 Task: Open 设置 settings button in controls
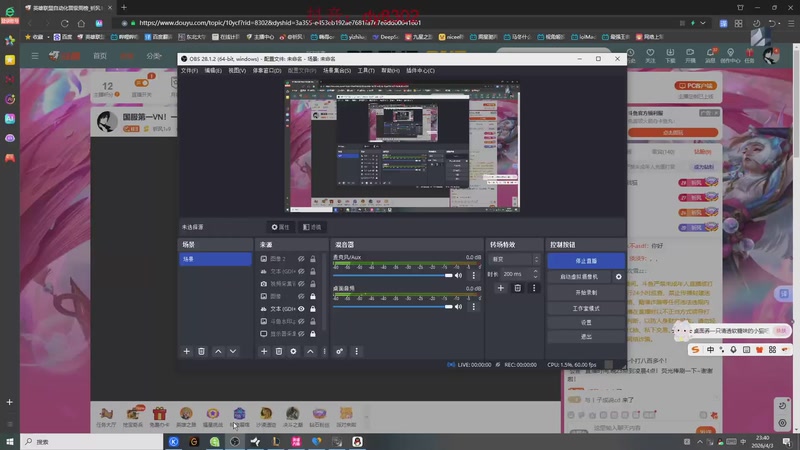tap(586, 323)
